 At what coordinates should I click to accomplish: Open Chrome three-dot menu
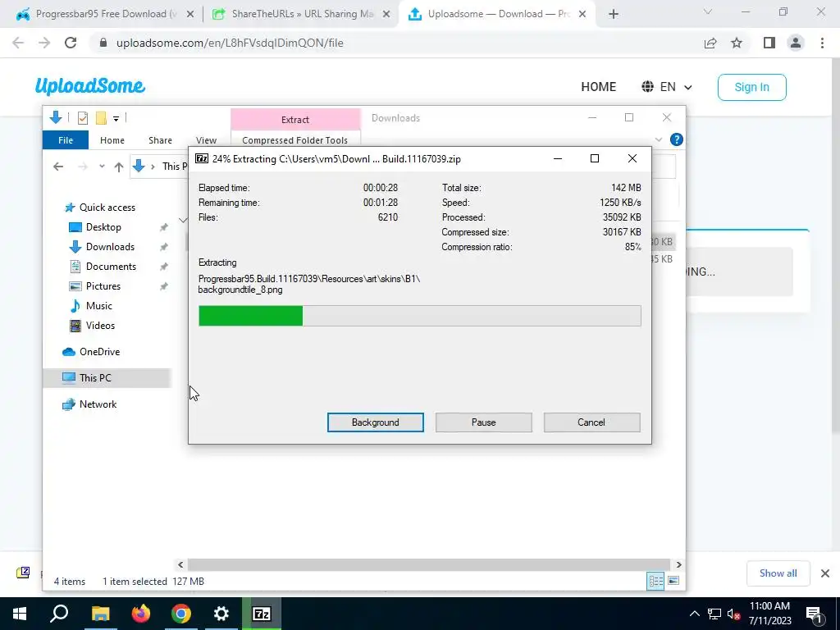coord(822,43)
